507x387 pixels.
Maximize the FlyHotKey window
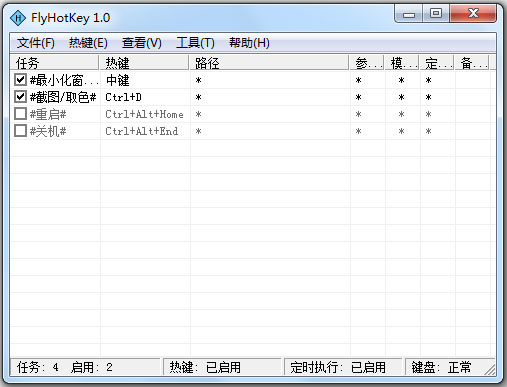click(x=436, y=14)
